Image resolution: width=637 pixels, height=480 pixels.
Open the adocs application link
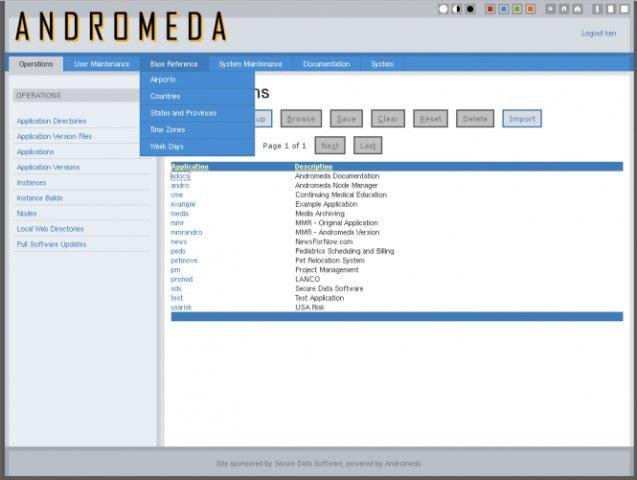click(180, 176)
